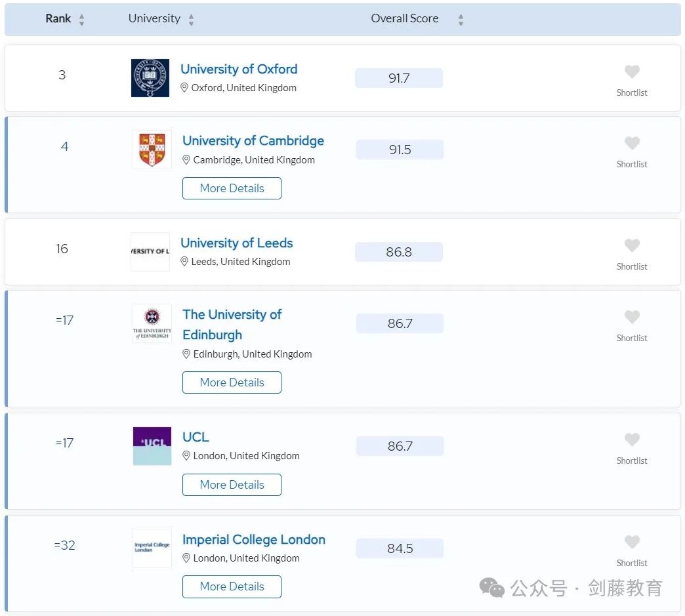This screenshot has height=616, width=685.
Task: Shortlist University of Oxford heart icon
Action: point(632,72)
